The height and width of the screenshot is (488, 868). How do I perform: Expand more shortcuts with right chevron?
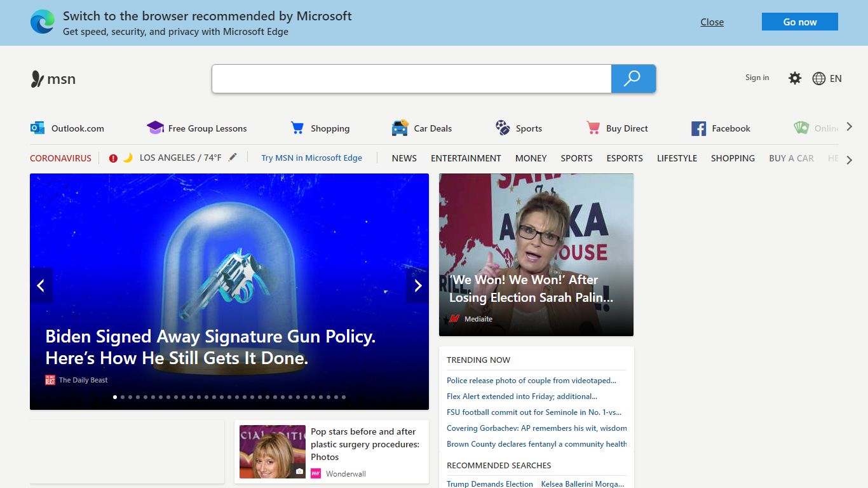click(x=850, y=127)
